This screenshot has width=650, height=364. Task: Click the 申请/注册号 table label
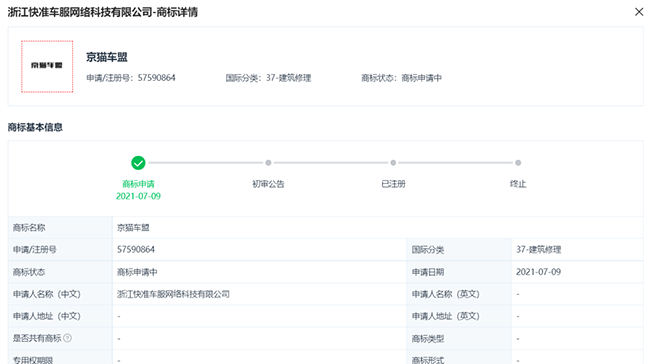(x=34, y=250)
